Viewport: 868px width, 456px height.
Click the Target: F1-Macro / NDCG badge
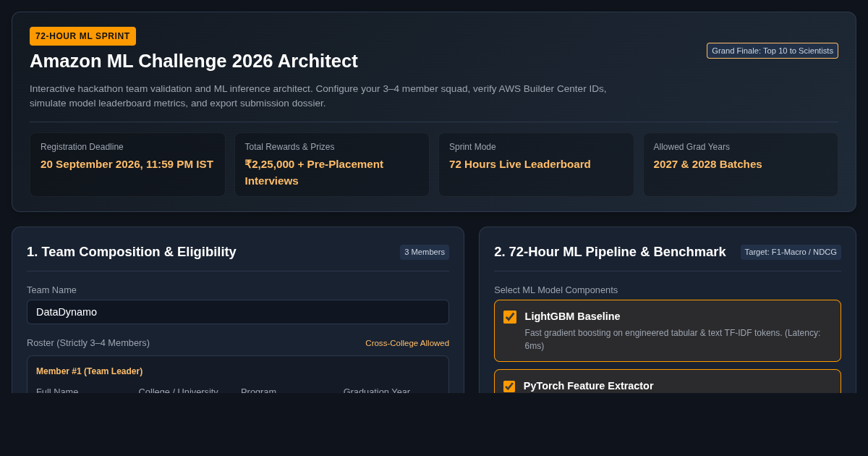click(791, 252)
